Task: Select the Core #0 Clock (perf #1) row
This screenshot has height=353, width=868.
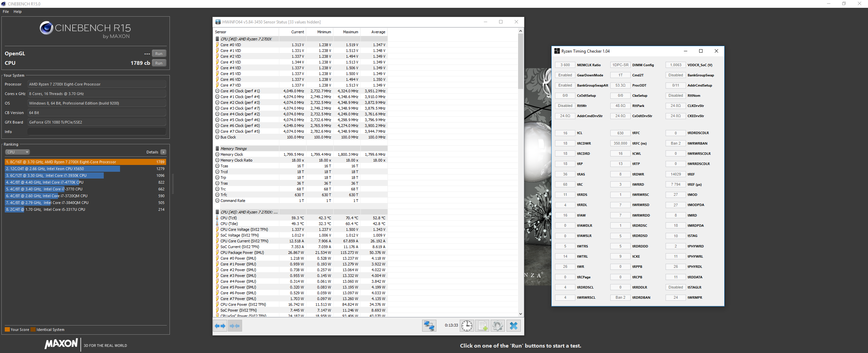Action: click(300, 91)
